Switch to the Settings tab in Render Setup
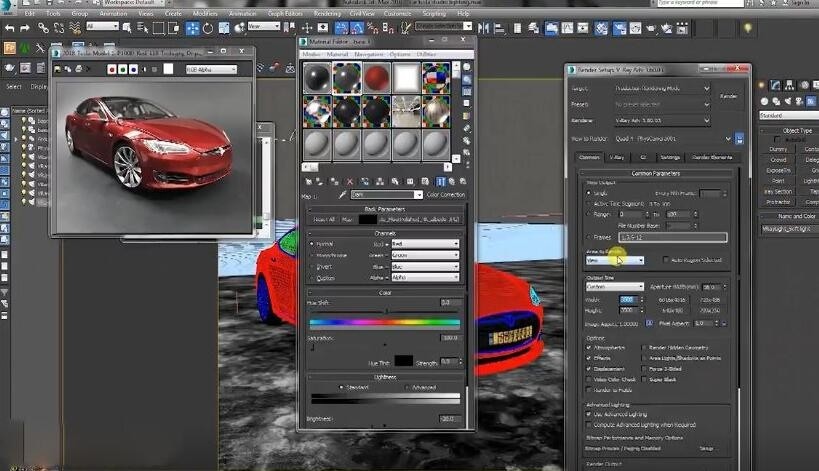The height and width of the screenshot is (471, 819). (x=670, y=157)
